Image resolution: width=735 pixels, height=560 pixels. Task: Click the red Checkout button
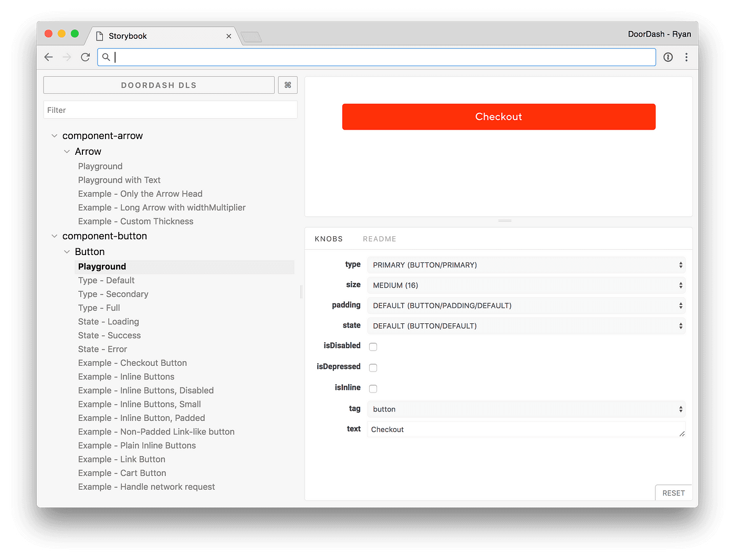point(499,117)
